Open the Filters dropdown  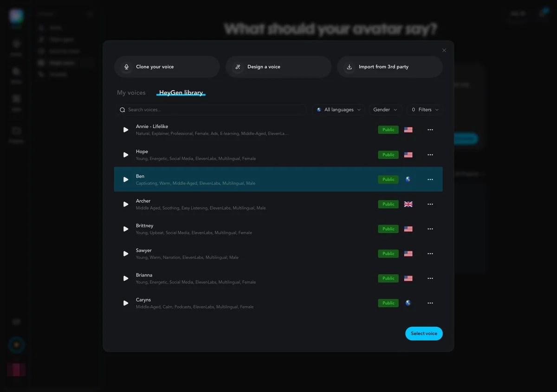(425, 110)
